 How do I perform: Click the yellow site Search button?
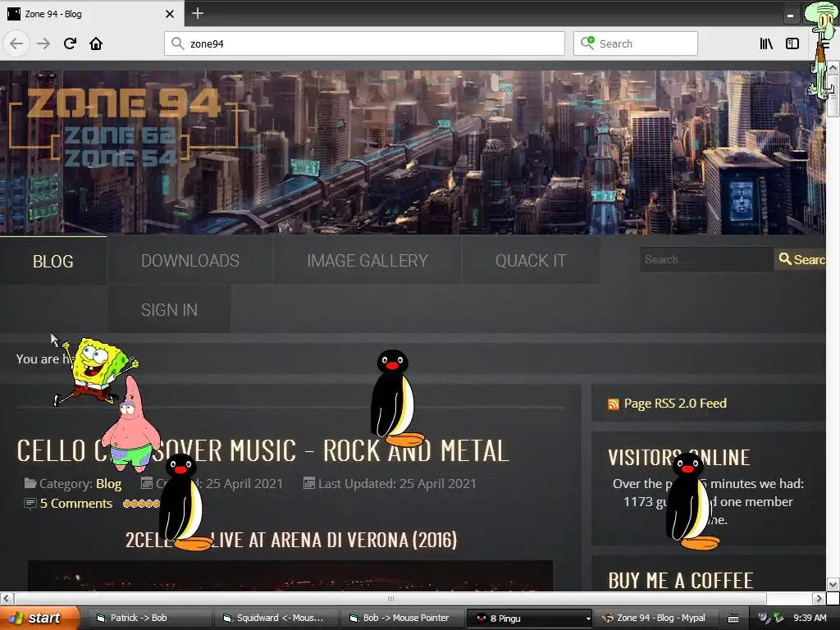coord(801,259)
